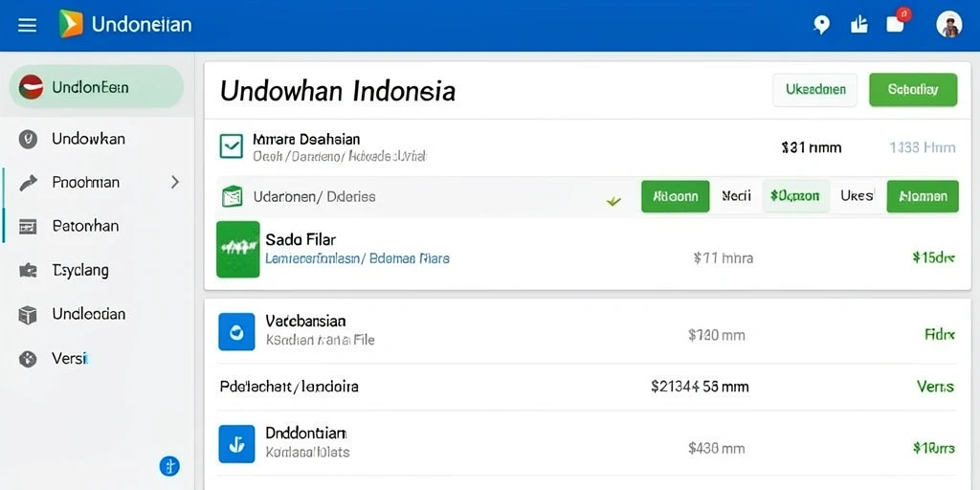The height and width of the screenshot is (490, 980).
Task: Click the green Sado Filar thumbnail icon
Action: [238, 249]
